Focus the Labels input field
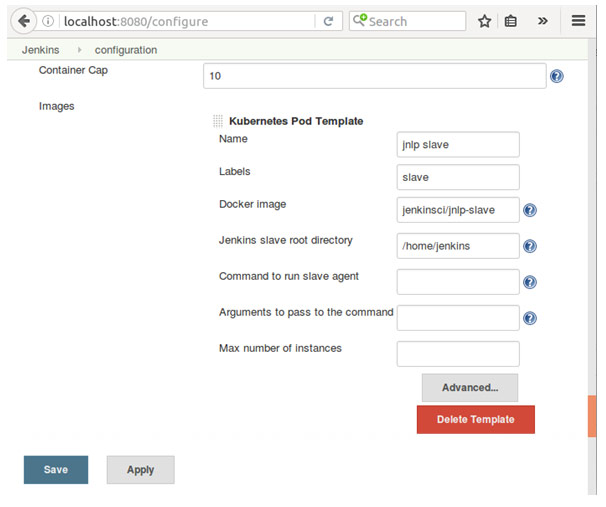 [x=458, y=177]
